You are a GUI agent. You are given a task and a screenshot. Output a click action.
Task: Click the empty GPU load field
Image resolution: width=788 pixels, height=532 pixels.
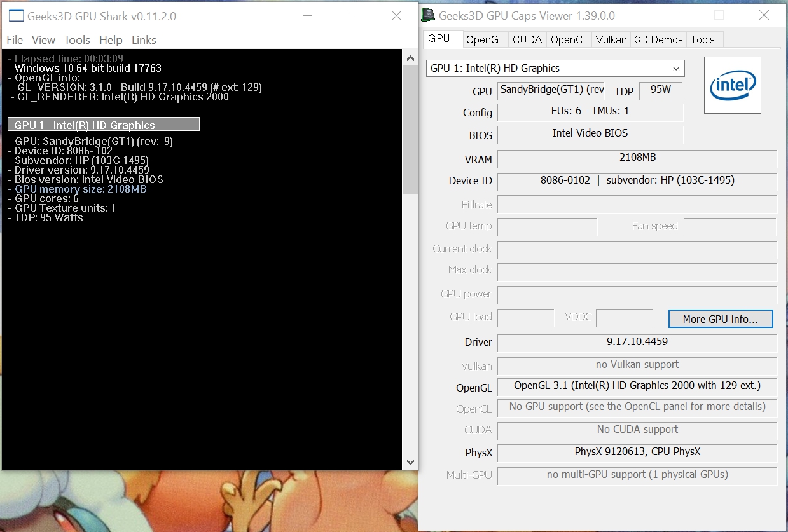526,318
